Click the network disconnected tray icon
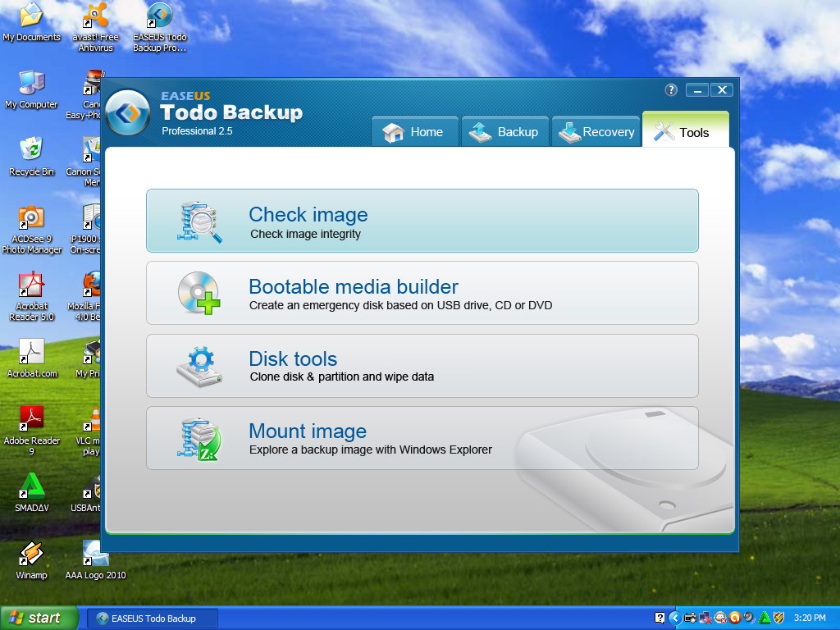This screenshot has height=630, width=840. pos(705,618)
